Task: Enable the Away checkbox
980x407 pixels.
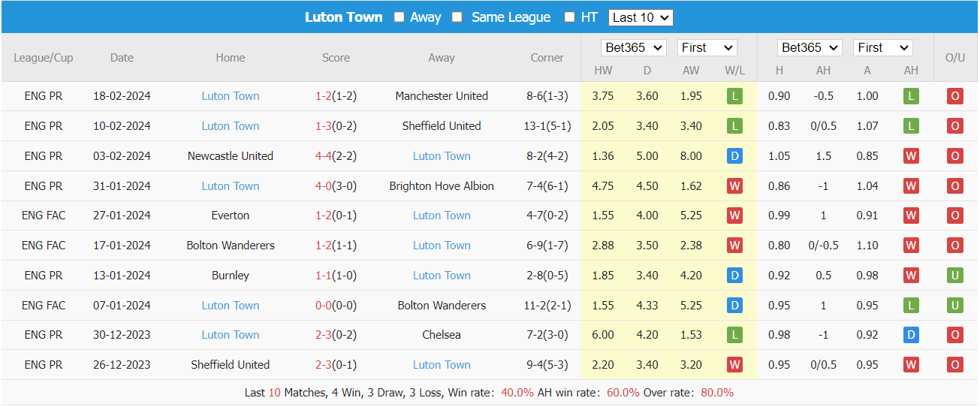Action: [399, 17]
